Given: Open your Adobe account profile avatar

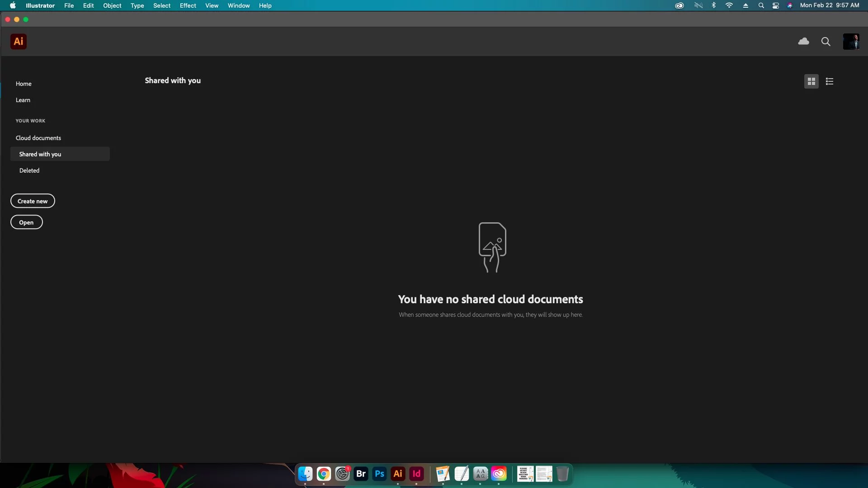Looking at the screenshot, I should [x=852, y=41].
